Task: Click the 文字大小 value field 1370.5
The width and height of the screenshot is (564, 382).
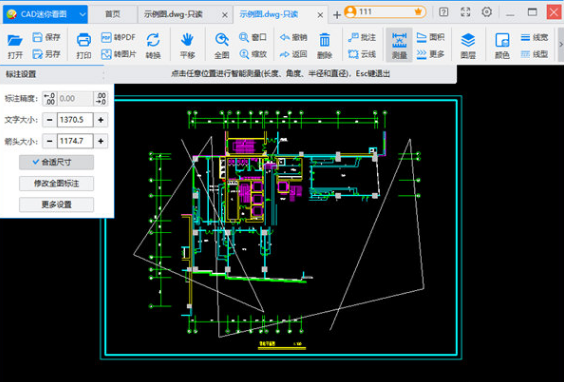Action: point(75,120)
